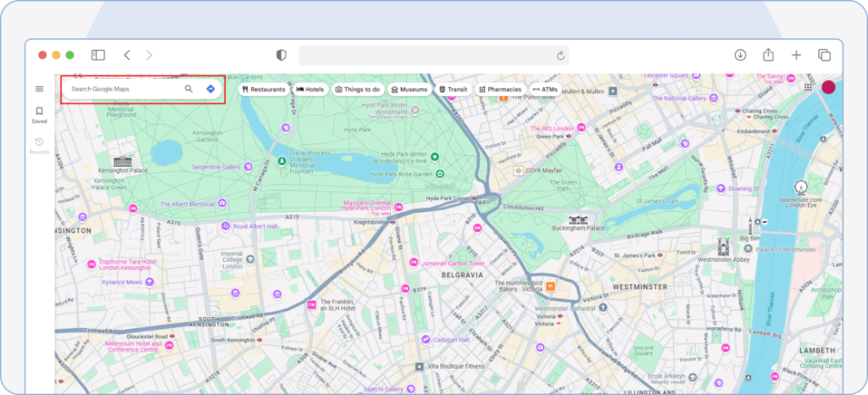Click the Diana Princess of Wales Memorial Fountain pin

click(x=281, y=160)
